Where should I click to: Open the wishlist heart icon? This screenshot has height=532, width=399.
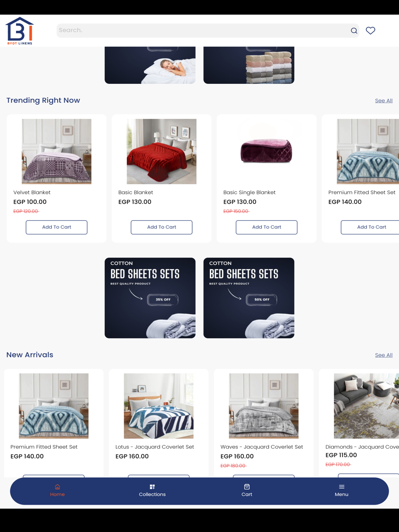370,31
